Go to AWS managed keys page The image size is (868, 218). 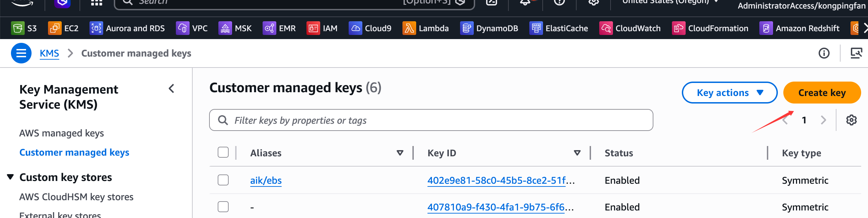pos(61,133)
